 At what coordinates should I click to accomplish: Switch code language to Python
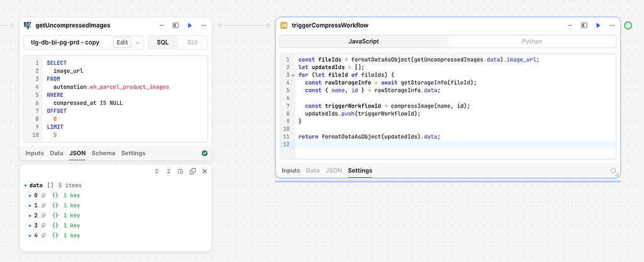coord(532,41)
